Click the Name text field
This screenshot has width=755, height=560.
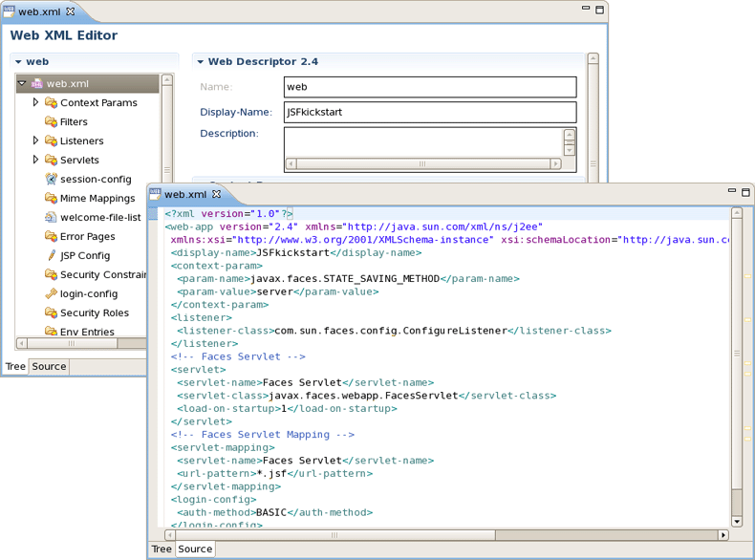[429, 87]
